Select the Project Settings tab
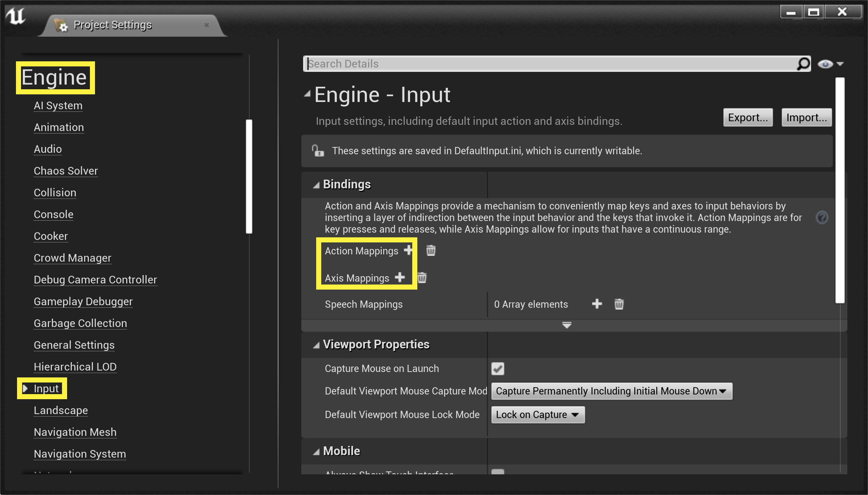The width and height of the screenshot is (868, 495). click(112, 25)
